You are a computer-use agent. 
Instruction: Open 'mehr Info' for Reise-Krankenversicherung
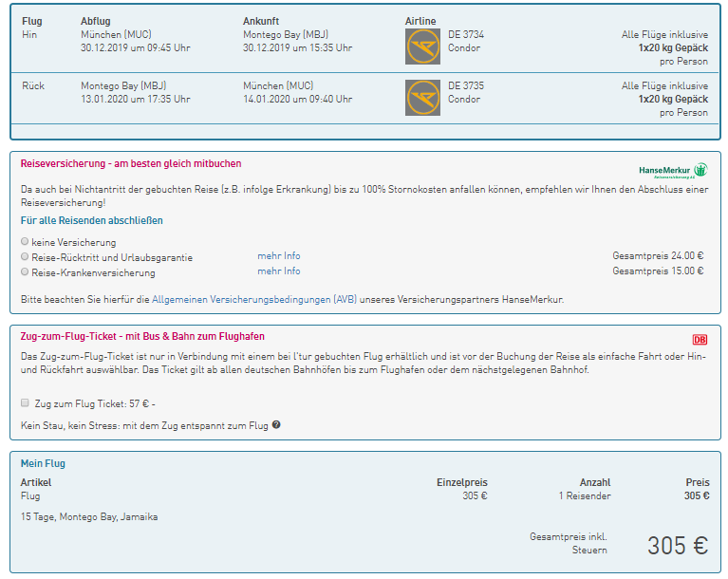point(278,271)
